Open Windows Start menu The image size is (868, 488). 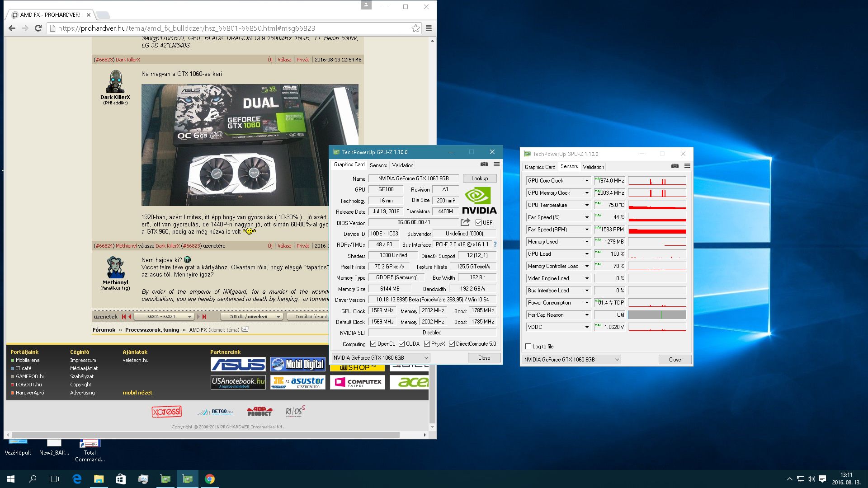11,479
